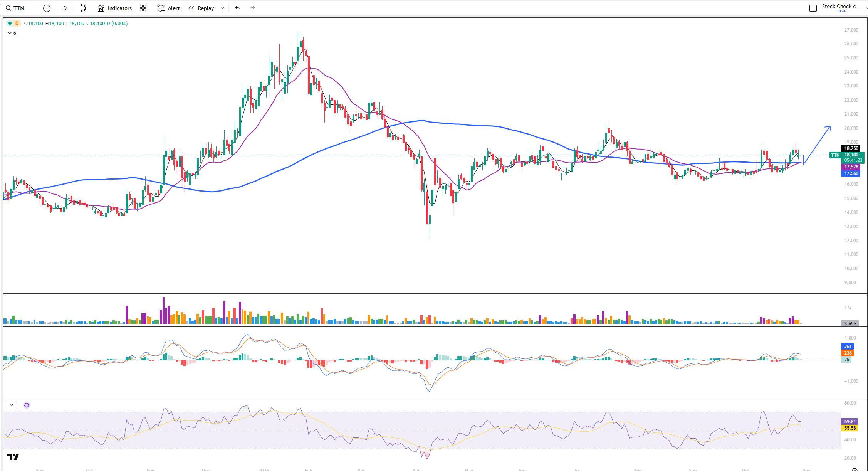Open the layout setup icon
This screenshot has height=471, width=868.
point(813,8)
